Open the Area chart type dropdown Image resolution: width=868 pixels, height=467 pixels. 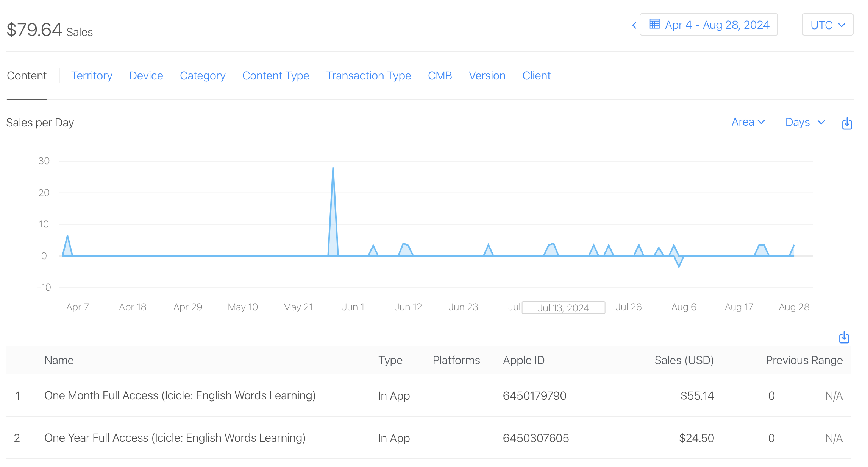(x=748, y=122)
